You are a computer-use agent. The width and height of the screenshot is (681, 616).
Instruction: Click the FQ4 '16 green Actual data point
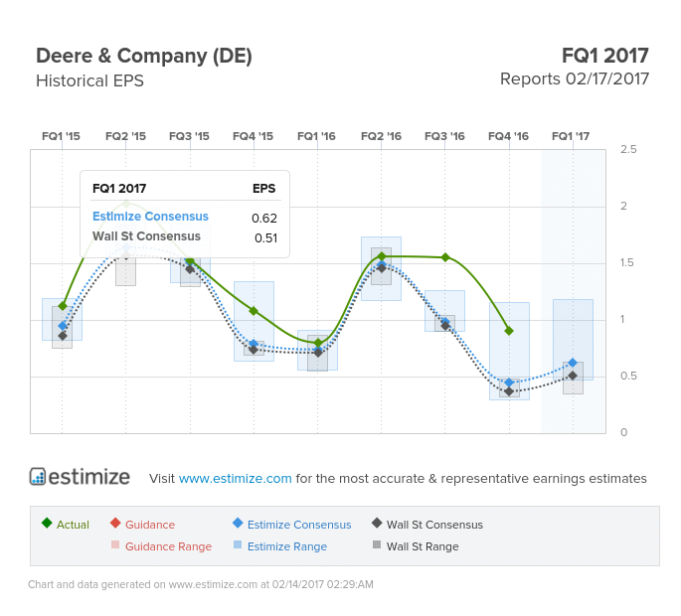pos(509,331)
